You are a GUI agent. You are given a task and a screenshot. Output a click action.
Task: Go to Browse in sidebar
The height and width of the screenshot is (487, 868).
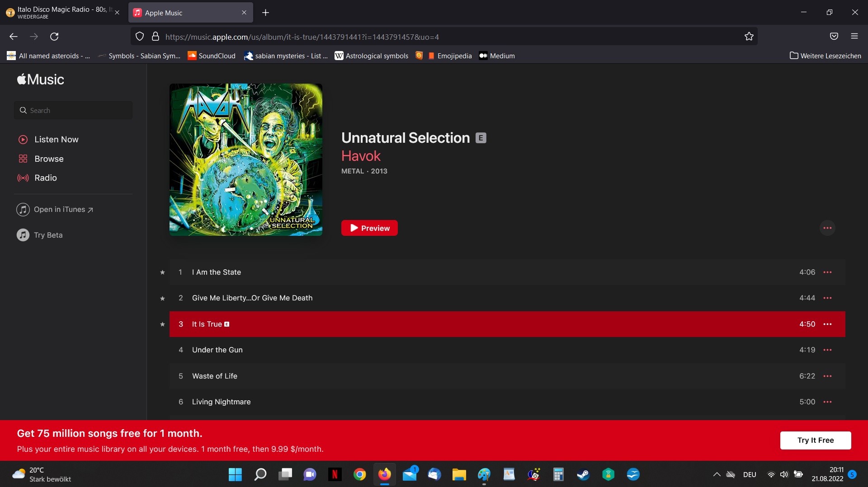point(49,159)
